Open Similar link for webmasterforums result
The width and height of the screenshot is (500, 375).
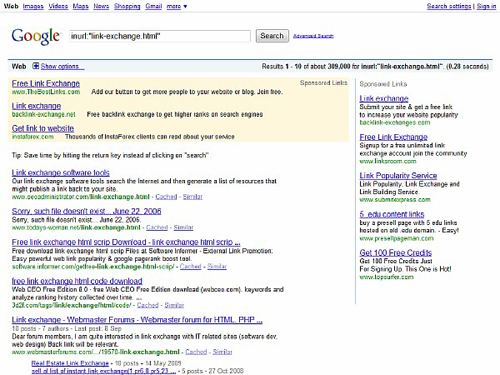(223, 352)
